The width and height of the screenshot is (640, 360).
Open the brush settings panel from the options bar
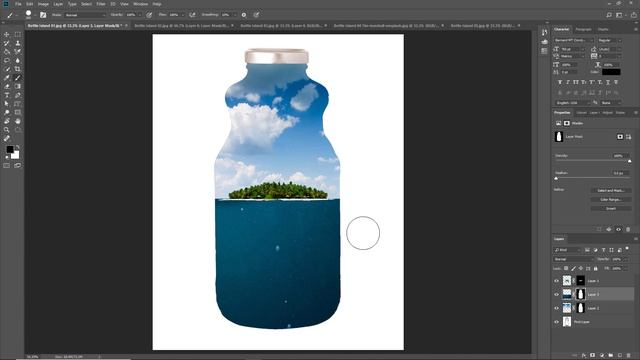point(43,15)
